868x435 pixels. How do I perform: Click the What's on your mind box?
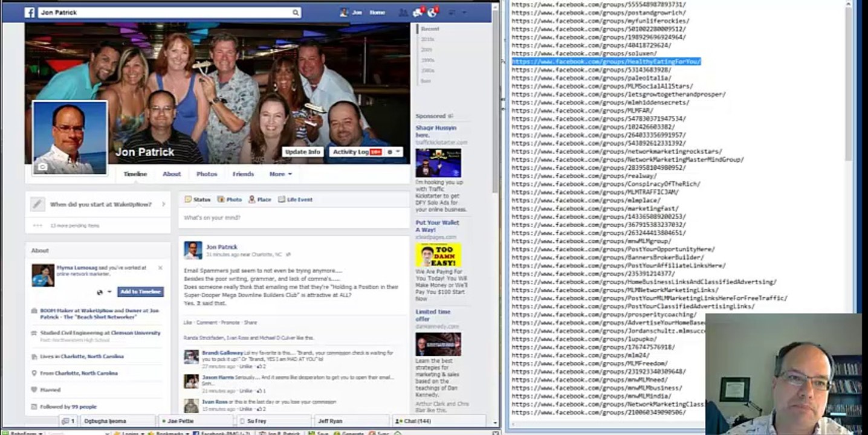[294, 218]
